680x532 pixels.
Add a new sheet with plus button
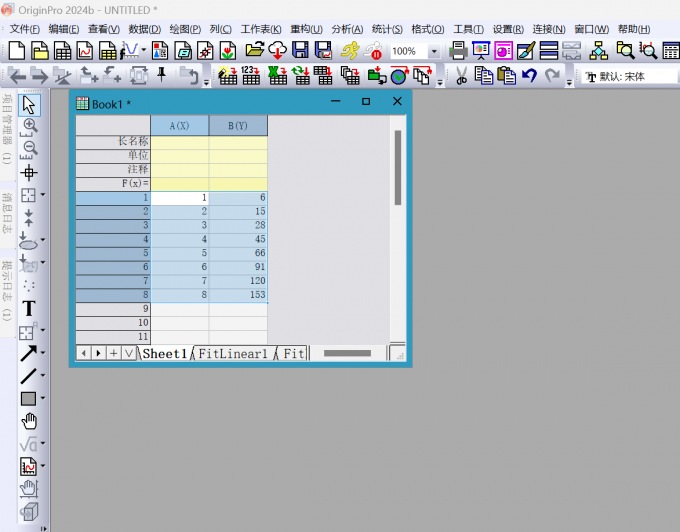coord(114,353)
